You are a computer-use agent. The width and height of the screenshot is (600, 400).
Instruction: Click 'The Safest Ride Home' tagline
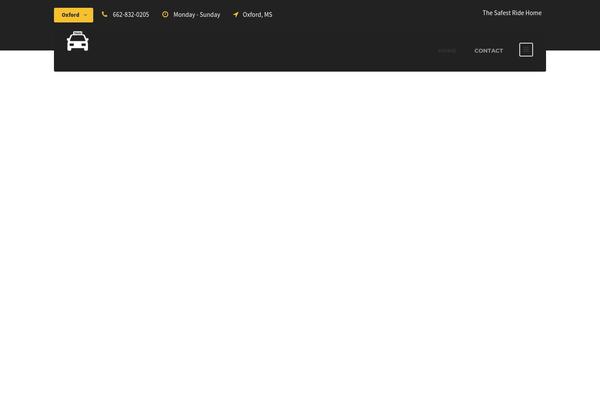click(512, 13)
